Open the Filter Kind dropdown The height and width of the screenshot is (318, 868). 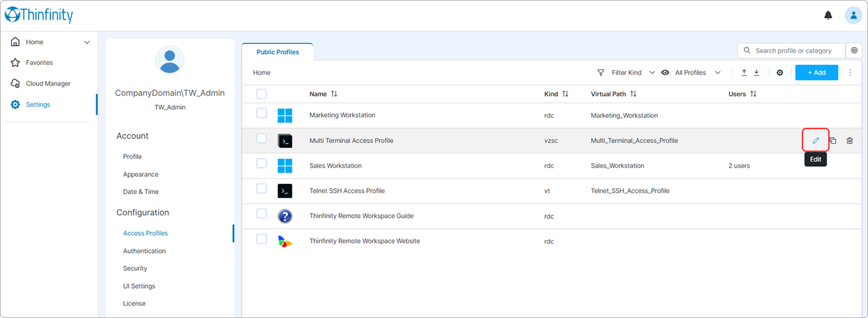point(626,73)
